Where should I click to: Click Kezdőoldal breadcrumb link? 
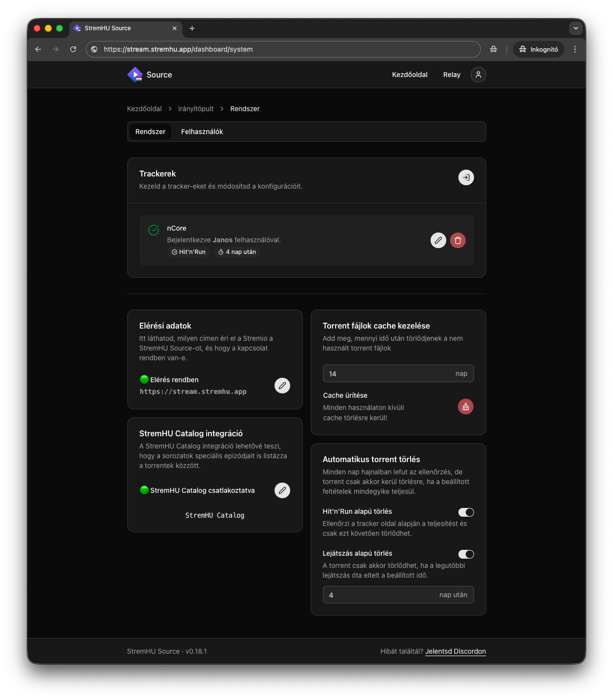click(x=144, y=109)
